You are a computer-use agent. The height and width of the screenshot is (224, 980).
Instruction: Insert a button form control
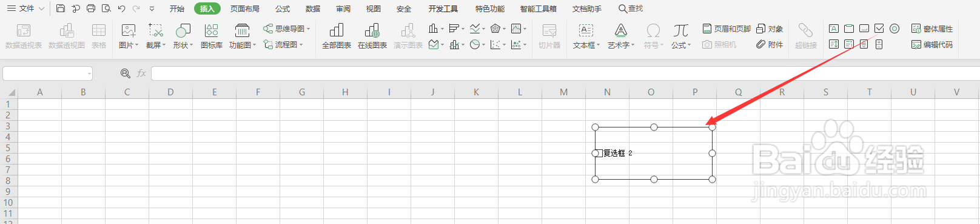click(x=864, y=29)
